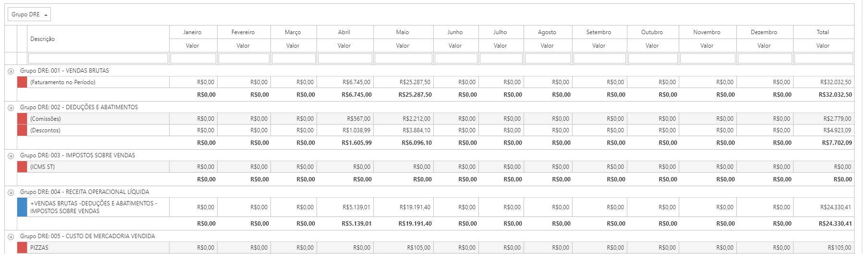Image resolution: width=868 pixels, height=254 pixels.
Task: Click the Abril column header
Action: tap(344, 32)
